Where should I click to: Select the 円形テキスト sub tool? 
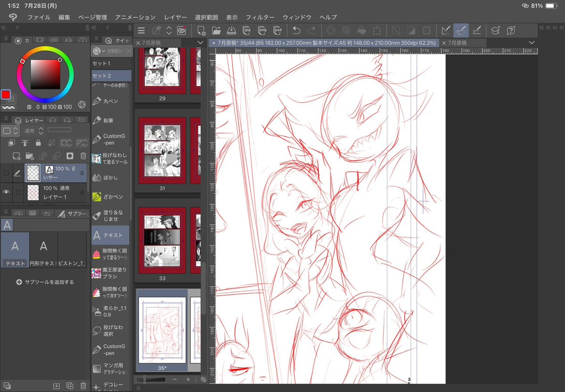coord(43,250)
